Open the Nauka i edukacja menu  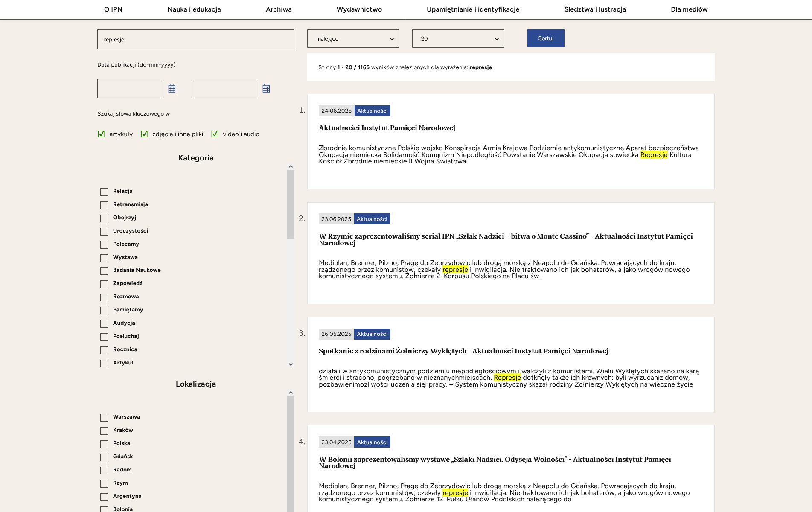pos(194,9)
